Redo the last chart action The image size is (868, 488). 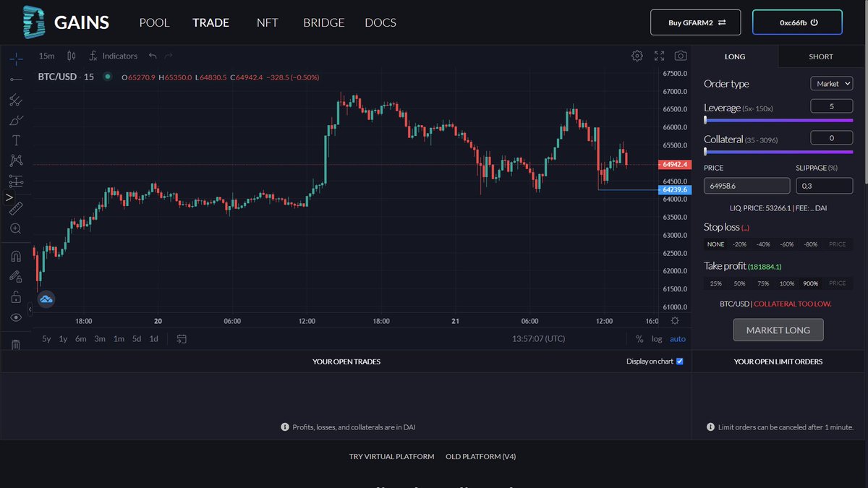[x=169, y=56]
